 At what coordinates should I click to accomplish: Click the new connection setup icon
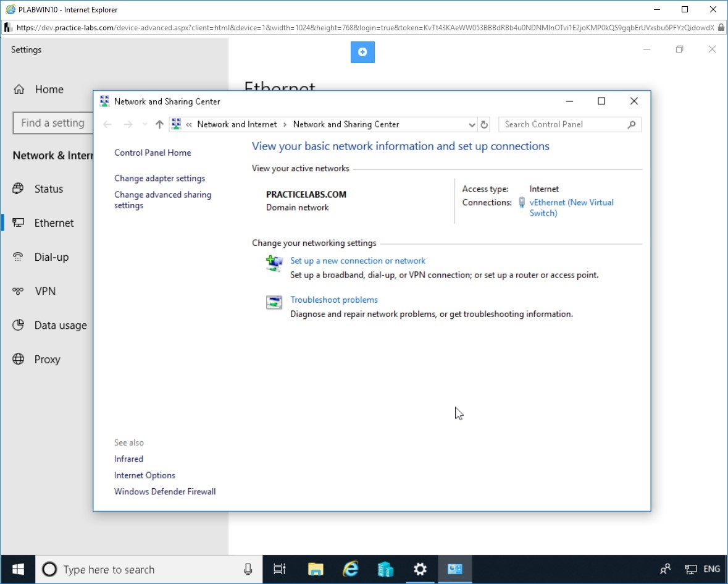click(x=274, y=263)
